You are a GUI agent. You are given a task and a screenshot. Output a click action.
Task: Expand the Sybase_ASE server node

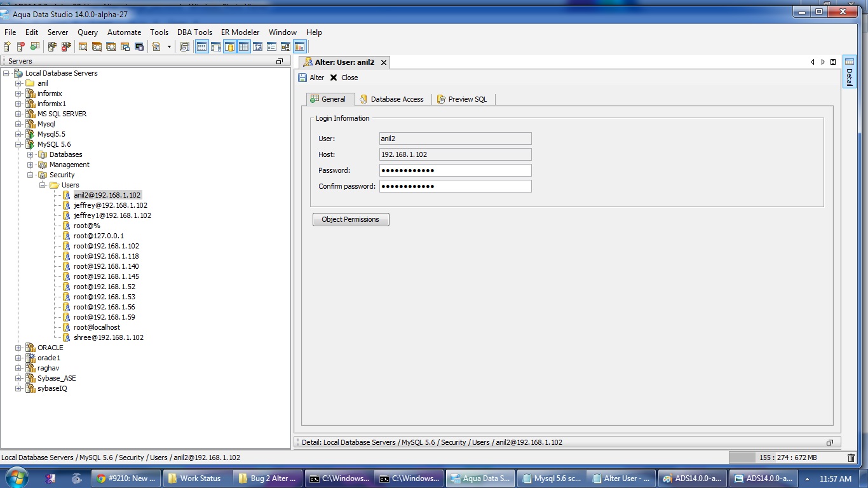[x=18, y=378]
